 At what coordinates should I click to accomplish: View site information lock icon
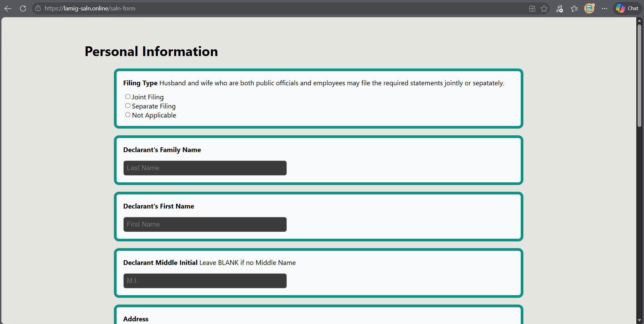click(x=38, y=8)
